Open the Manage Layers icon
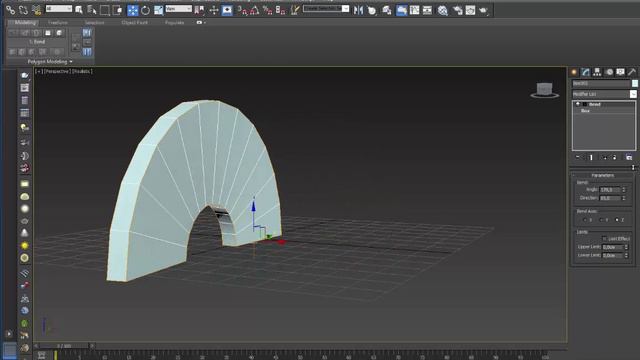 [x=387, y=10]
